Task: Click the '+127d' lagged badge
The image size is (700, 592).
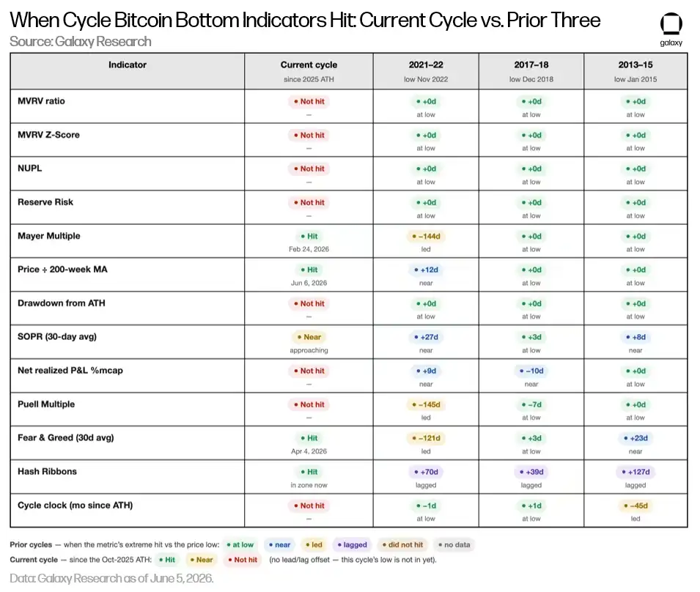Action: 635,472
